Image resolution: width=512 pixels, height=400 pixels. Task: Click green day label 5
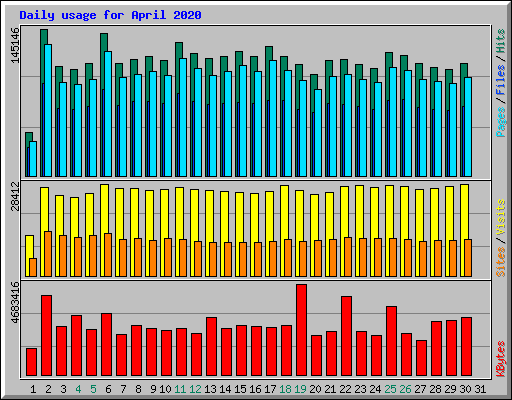93,389
